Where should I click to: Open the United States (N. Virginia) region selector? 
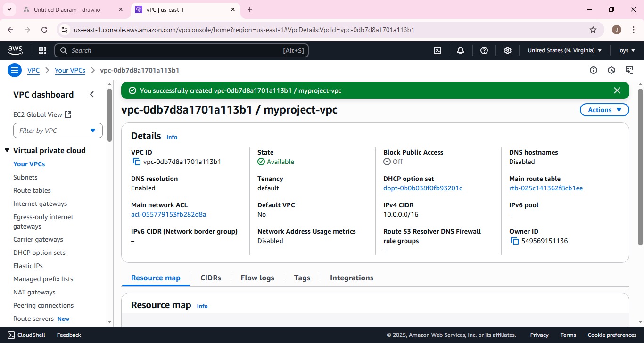(x=564, y=50)
